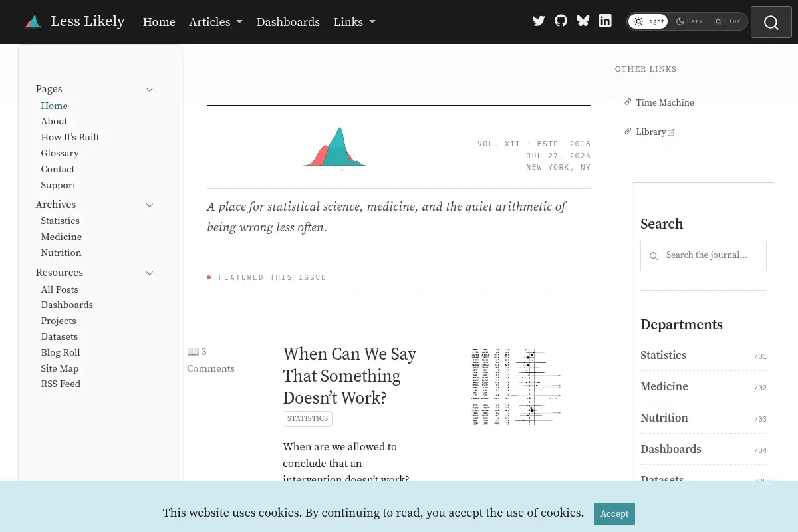Open the Links navigation menu

click(x=354, y=22)
